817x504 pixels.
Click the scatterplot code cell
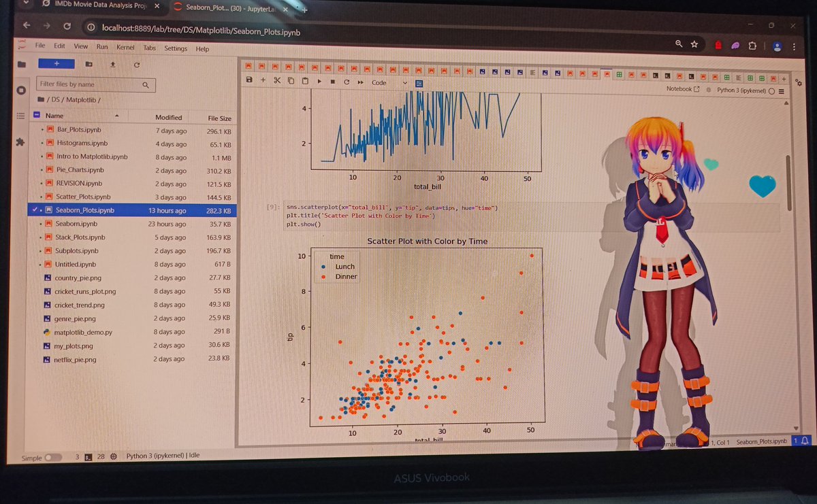(532, 216)
